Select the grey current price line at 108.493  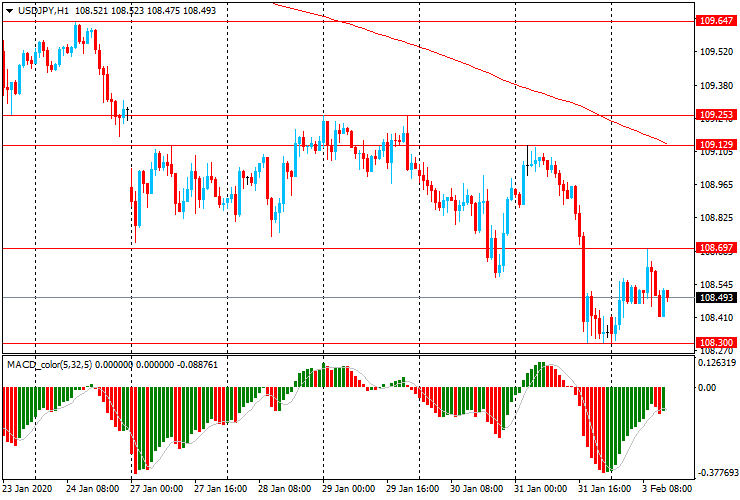(x=348, y=297)
